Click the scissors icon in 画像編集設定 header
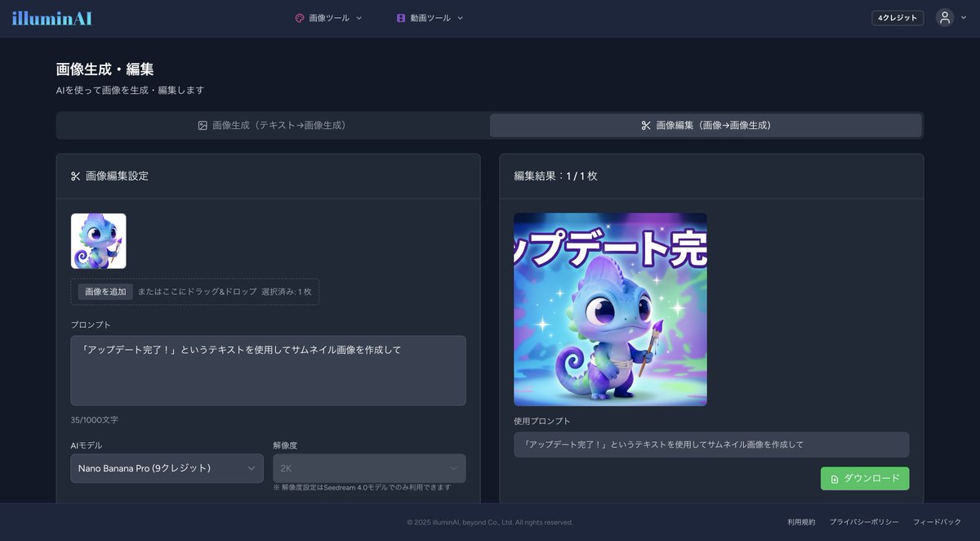The width and height of the screenshot is (980, 541). pyautogui.click(x=76, y=176)
